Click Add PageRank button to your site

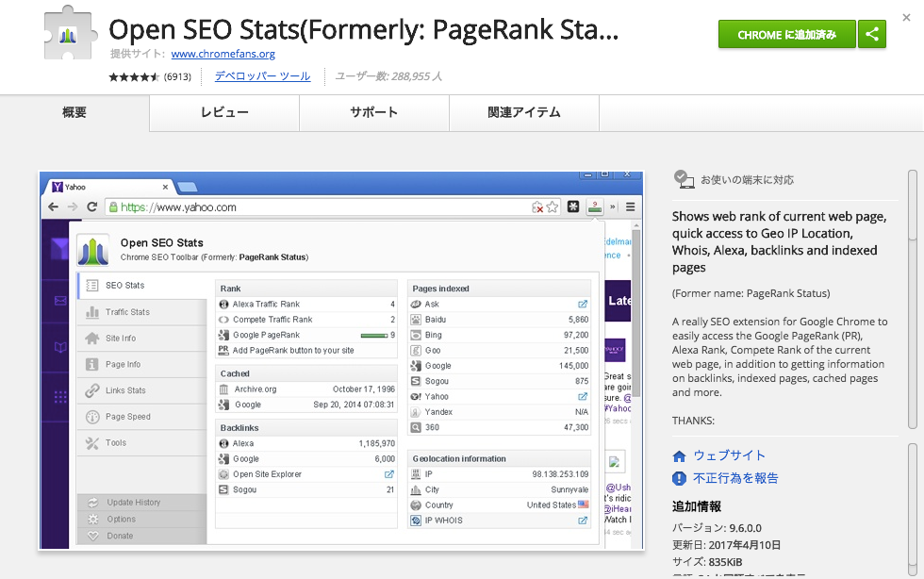pos(293,350)
